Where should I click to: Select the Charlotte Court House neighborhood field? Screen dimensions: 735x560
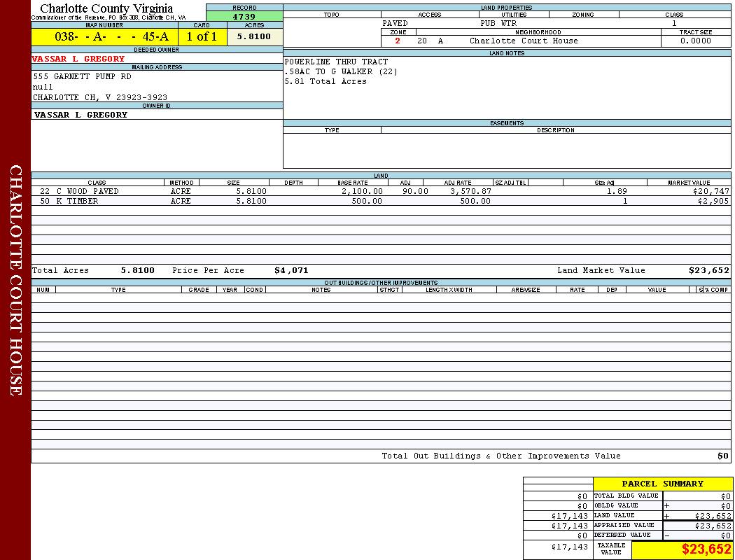pyautogui.click(x=524, y=41)
